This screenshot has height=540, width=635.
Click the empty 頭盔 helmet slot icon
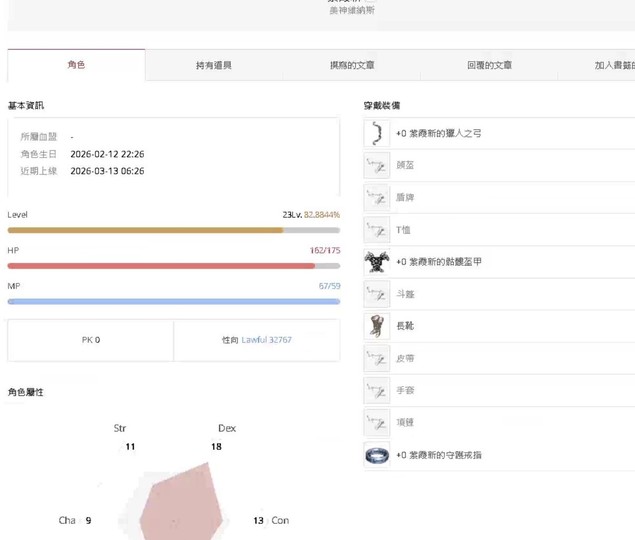click(377, 165)
